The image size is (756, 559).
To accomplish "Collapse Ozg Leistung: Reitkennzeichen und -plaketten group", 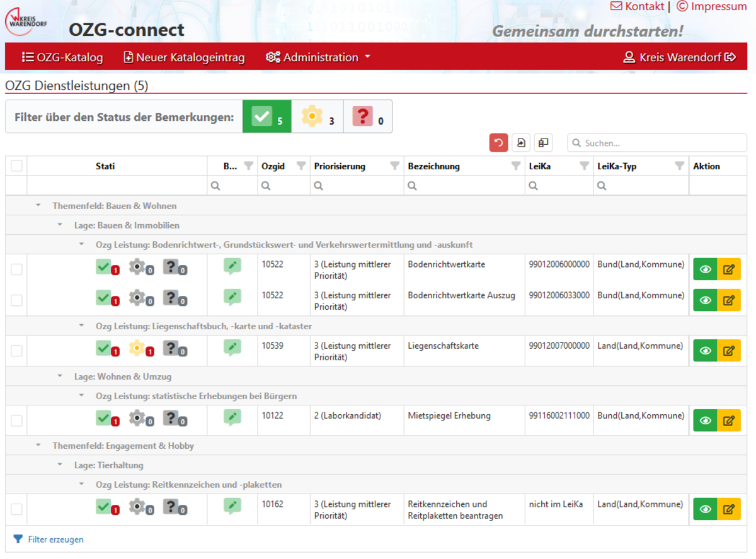I will [x=81, y=485].
